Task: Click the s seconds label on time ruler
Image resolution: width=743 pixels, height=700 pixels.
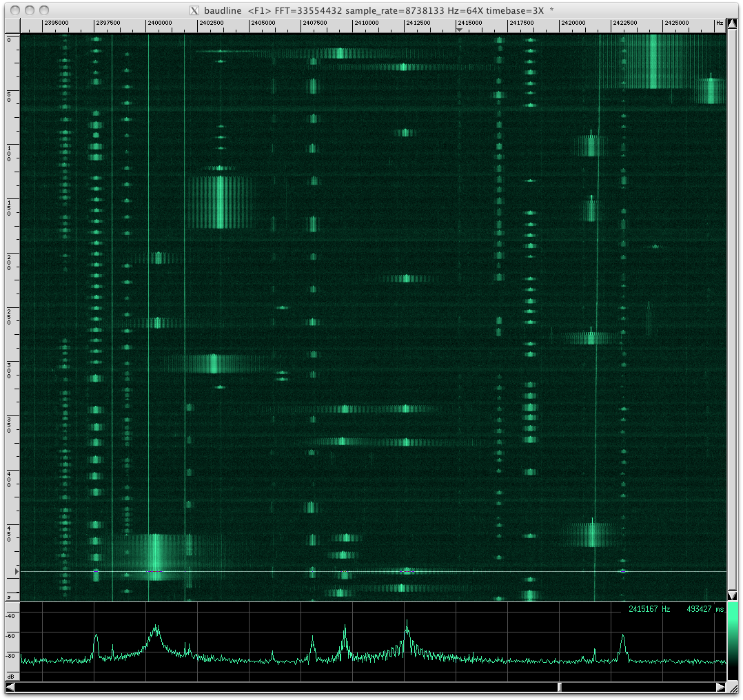Action: coord(9,598)
